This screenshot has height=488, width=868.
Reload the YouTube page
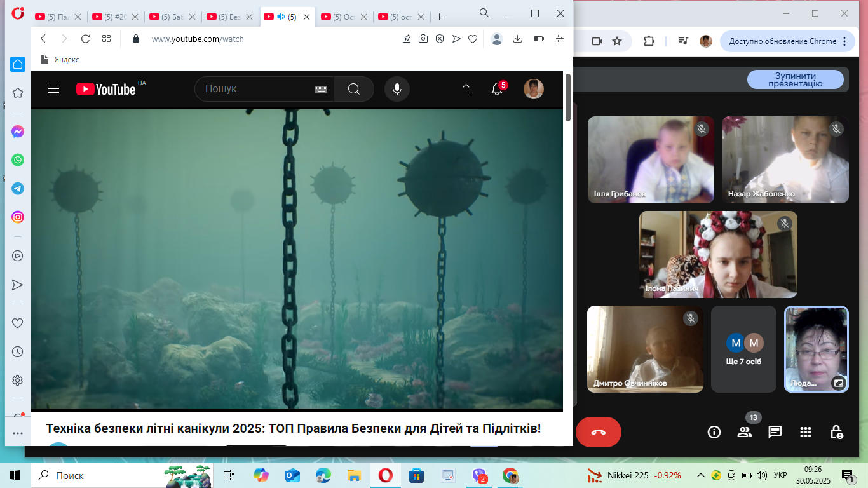[85, 39]
